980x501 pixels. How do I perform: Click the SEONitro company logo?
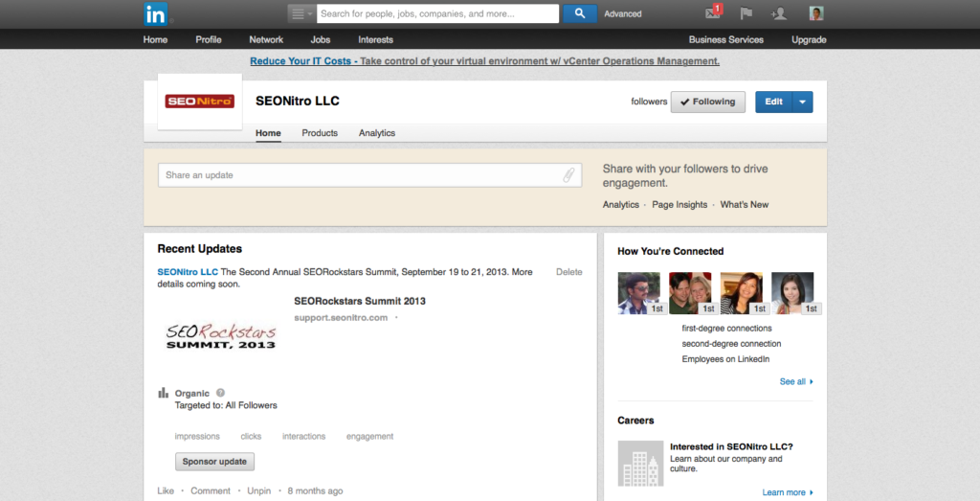click(199, 102)
